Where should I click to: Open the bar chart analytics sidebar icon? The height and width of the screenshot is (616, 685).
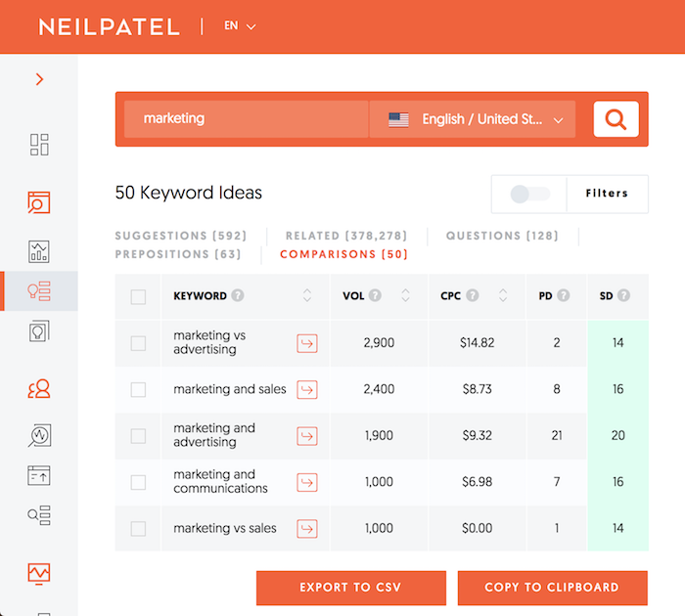tap(39, 251)
